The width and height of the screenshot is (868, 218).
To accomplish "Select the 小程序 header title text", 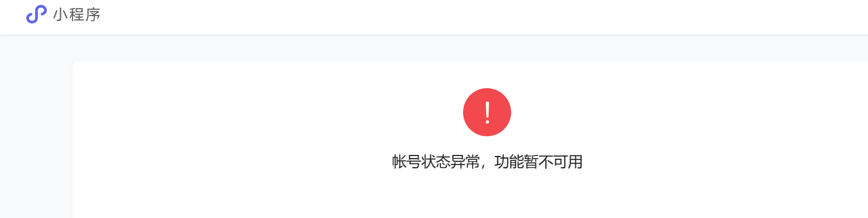I will pos(77,14).
